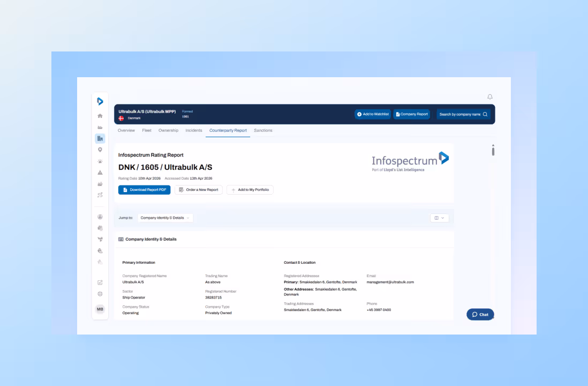Click the 'Primary Information' subheading
Screen dimensions: 588x386
pos(139,263)
